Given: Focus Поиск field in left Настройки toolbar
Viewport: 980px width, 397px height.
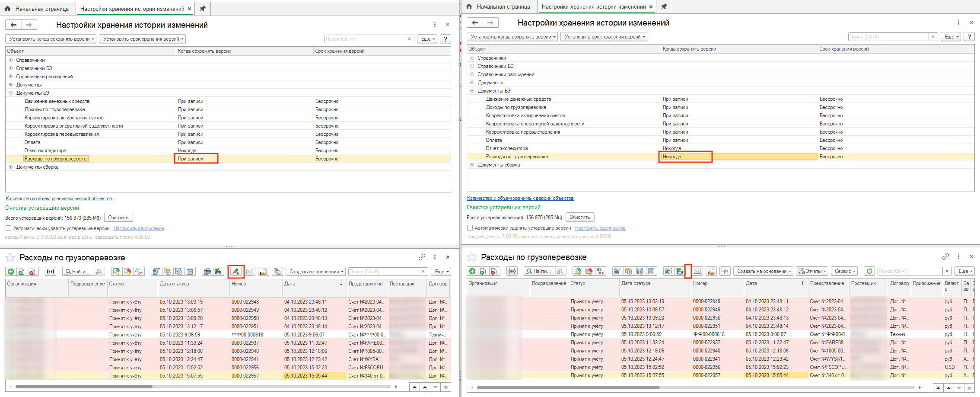Looking at the screenshot, I should pos(365,39).
